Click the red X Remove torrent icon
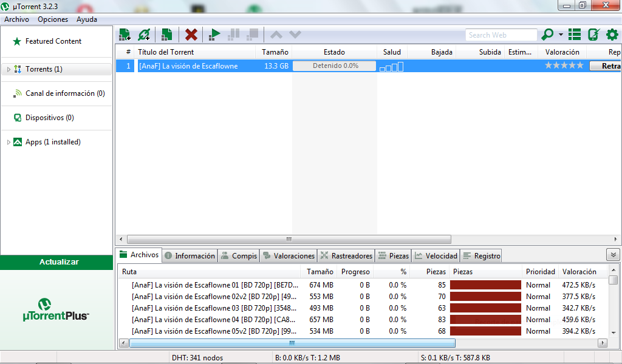Viewport: 622px width, 364px height. pos(191,35)
